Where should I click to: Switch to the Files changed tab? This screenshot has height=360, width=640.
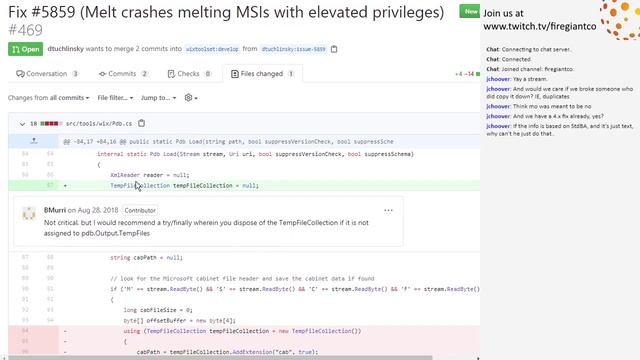[262, 74]
